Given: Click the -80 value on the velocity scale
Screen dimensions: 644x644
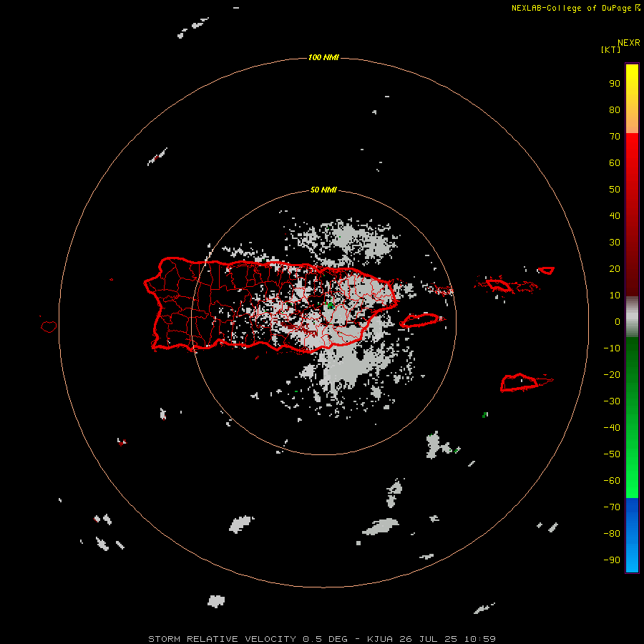Looking at the screenshot, I should [x=612, y=534].
